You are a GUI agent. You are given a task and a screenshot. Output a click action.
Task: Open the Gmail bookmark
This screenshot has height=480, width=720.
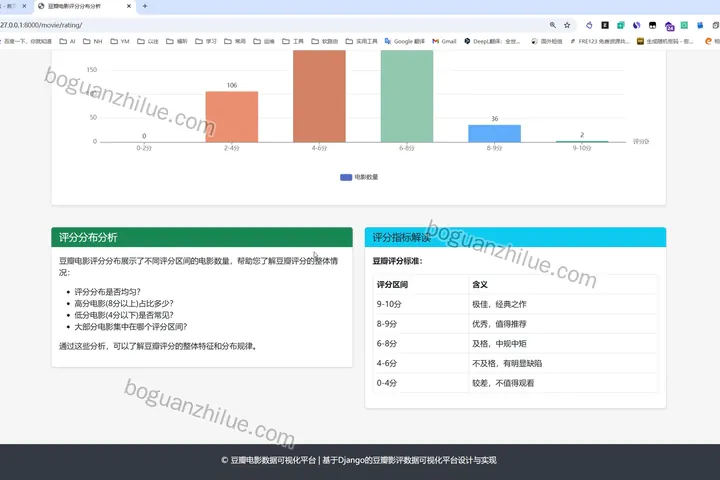pyautogui.click(x=444, y=41)
